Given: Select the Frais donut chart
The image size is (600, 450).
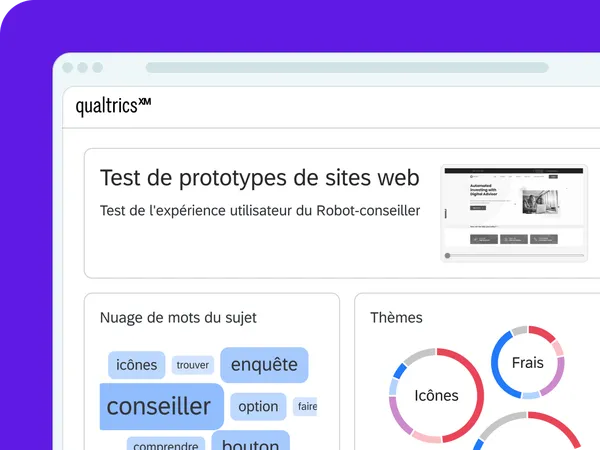Looking at the screenshot, I should 528,362.
